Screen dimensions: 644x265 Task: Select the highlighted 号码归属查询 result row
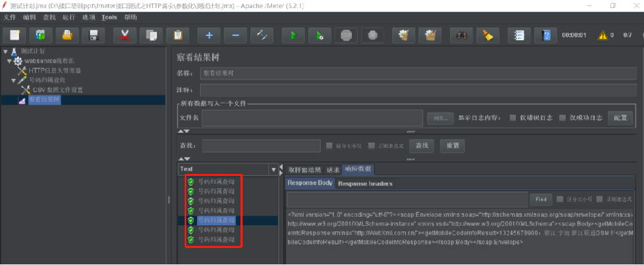pyautogui.click(x=216, y=220)
